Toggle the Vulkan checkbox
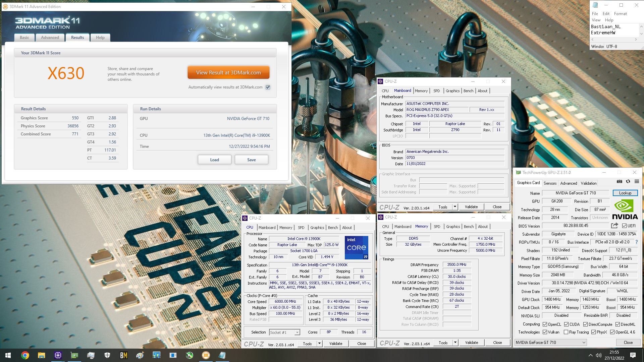This screenshot has height=362, width=644. pos(545,332)
